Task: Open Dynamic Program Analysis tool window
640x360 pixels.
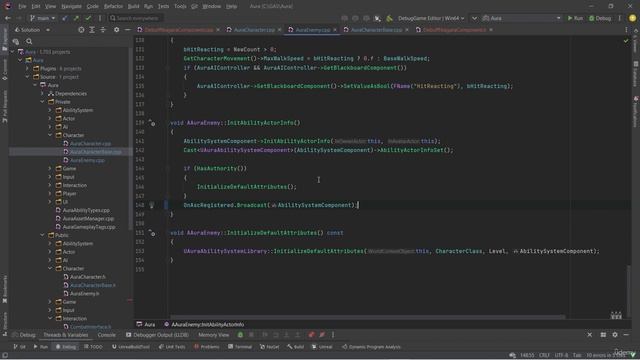Action: (371, 347)
